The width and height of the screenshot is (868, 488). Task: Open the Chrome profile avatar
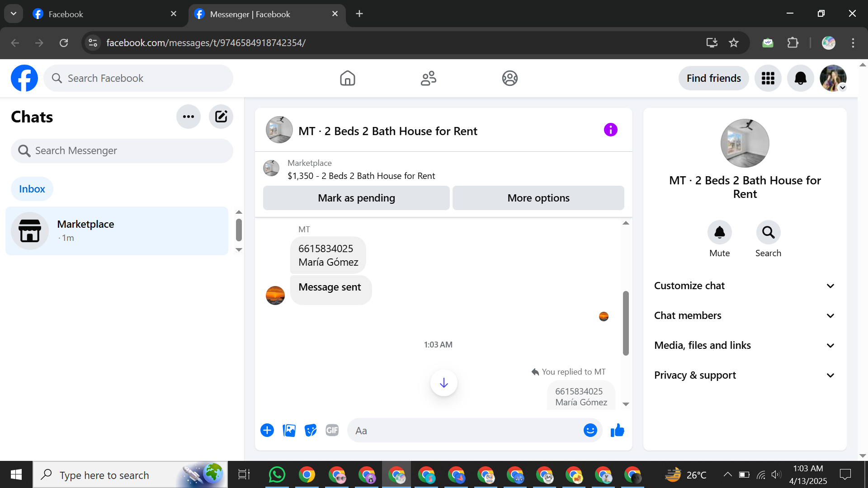829,42
